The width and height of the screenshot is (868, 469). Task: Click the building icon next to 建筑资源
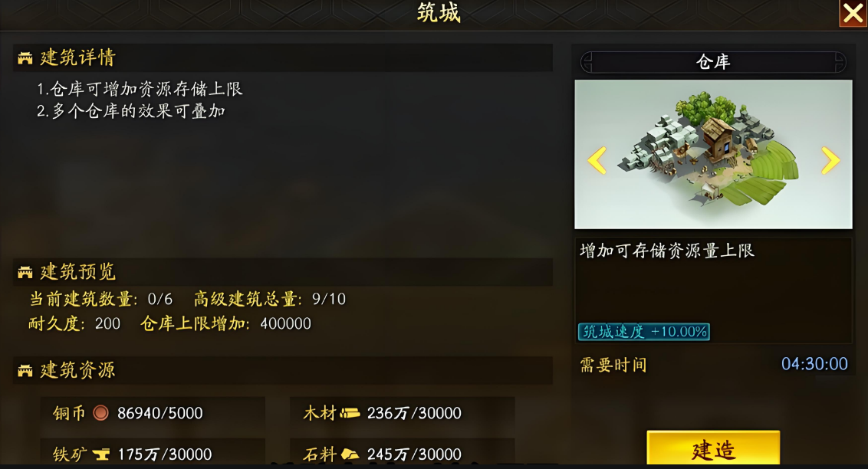click(25, 371)
